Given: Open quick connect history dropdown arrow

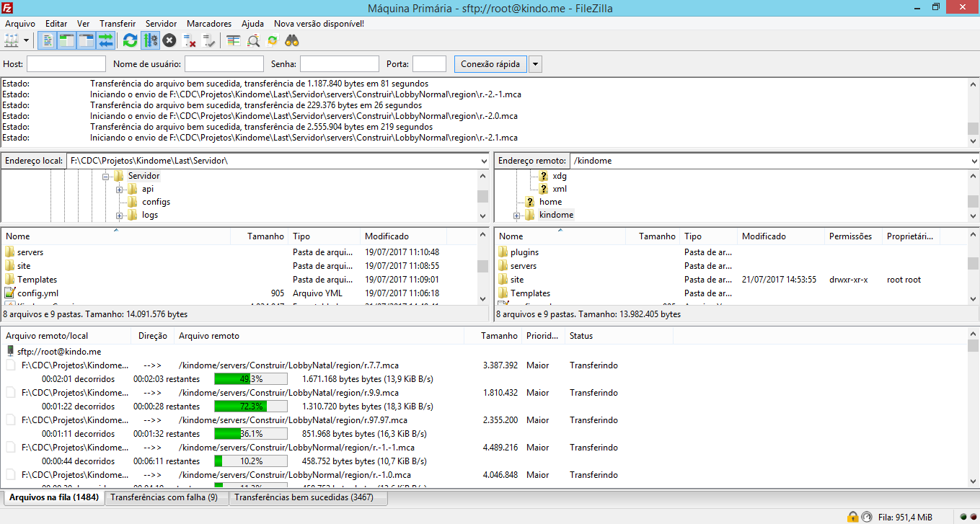Looking at the screenshot, I should coord(535,64).
